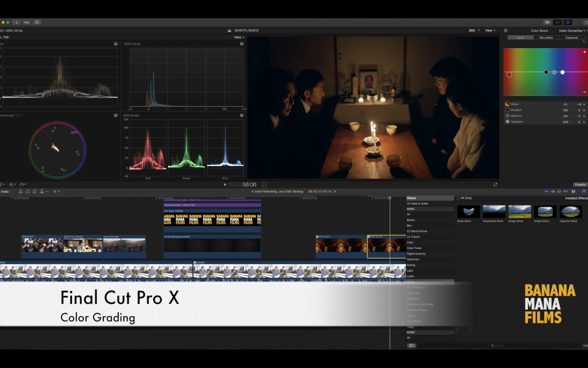Go back in timeline history using left chevron

point(253,192)
